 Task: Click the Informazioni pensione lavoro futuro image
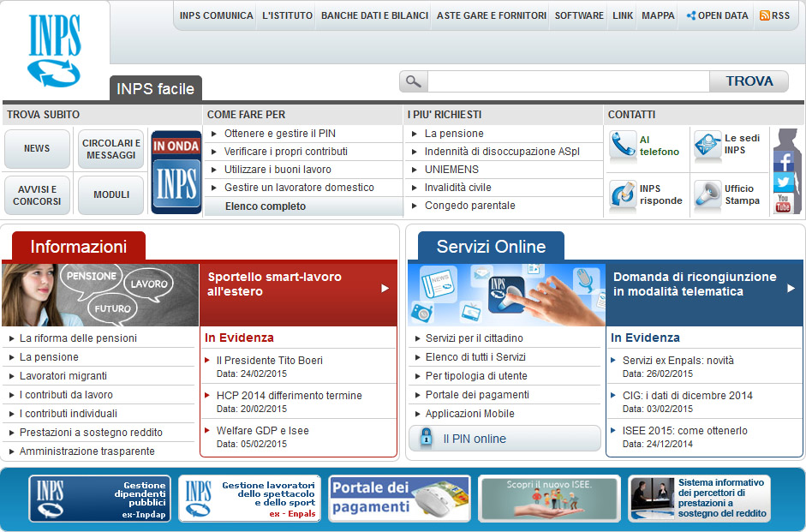click(100, 295)
